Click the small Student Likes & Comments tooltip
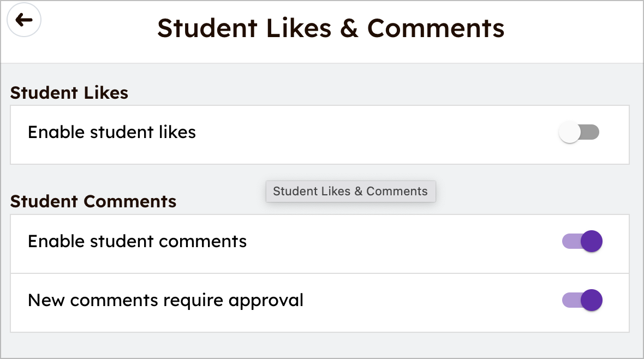This screenshot has width=644, height=359. point(350,192)
